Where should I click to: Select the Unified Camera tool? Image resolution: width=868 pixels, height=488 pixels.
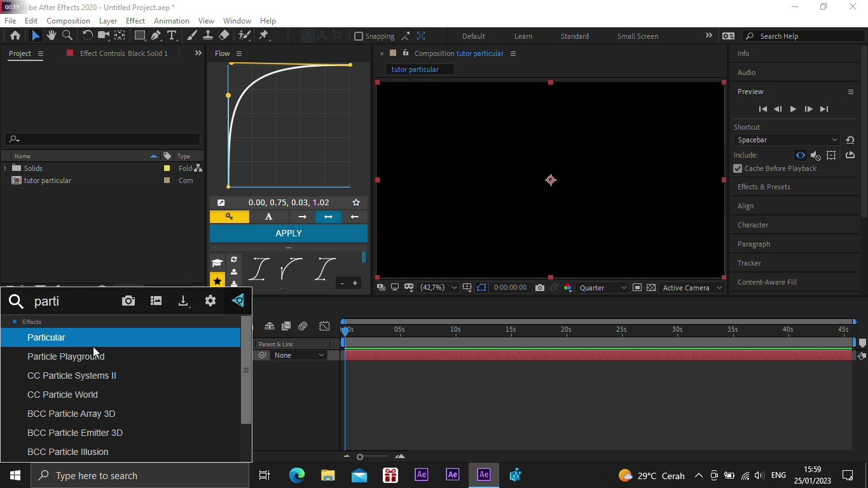pyautogui.click(x=103, y=36)
